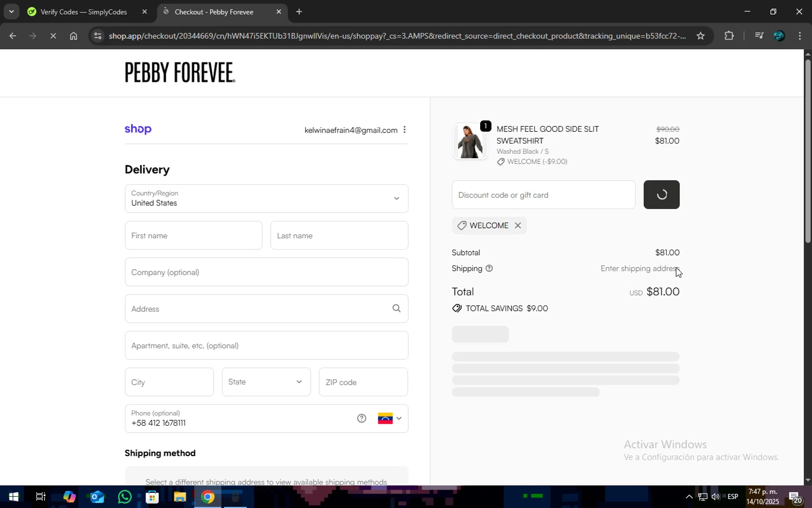The image size is (812, 508).
Task: Click the ZIP code field
Action: (363, 382)
